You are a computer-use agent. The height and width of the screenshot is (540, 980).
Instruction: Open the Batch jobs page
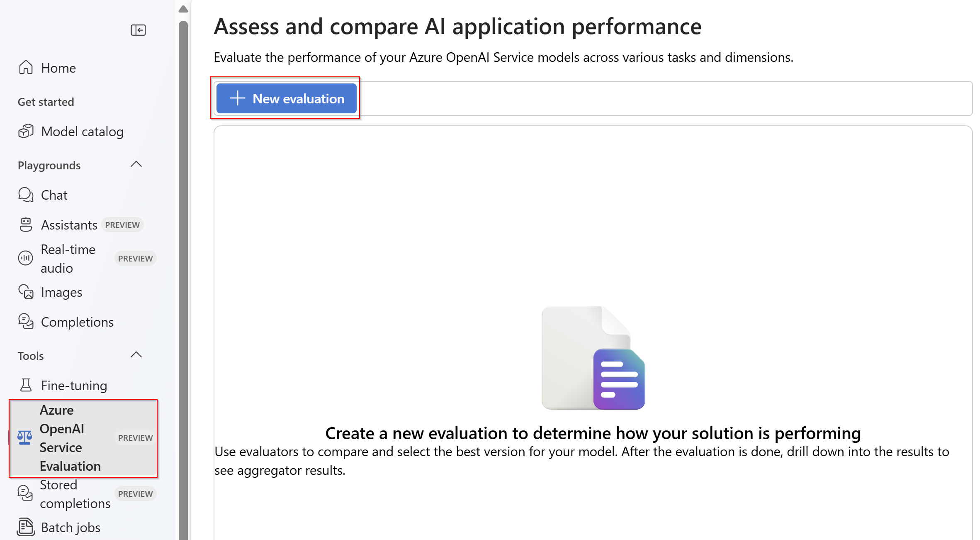point(71,527)
